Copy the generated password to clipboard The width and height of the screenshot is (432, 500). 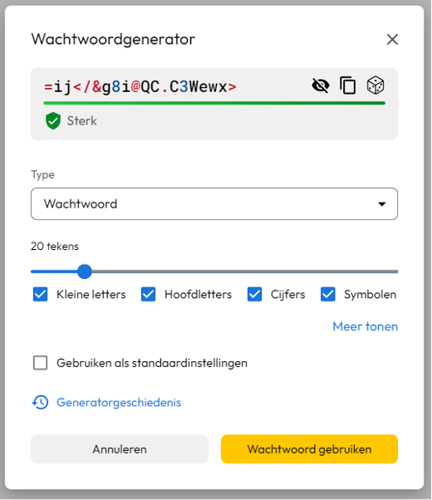pyautogui.click(x=348, y=86)
